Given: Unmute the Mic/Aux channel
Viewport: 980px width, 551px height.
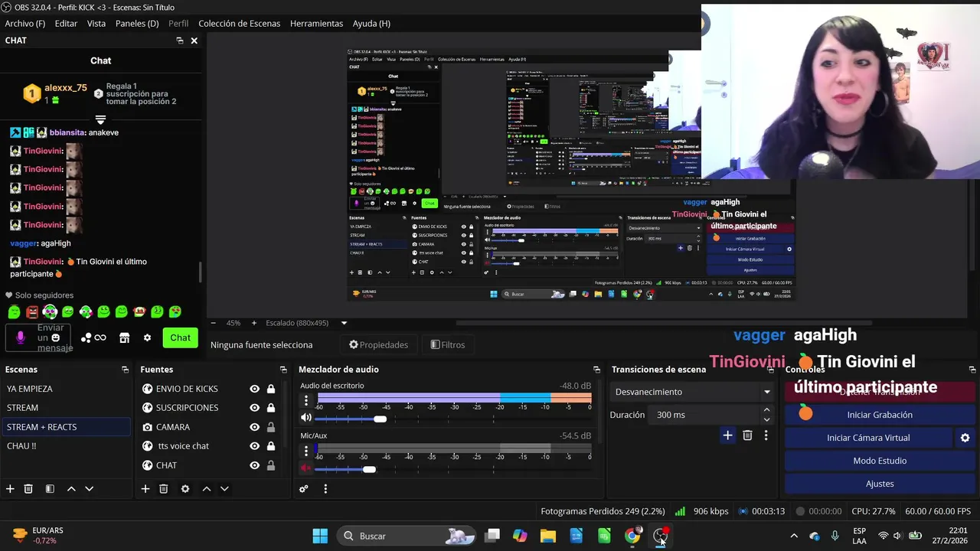Looking at the screenshot, I should [306, 468].
